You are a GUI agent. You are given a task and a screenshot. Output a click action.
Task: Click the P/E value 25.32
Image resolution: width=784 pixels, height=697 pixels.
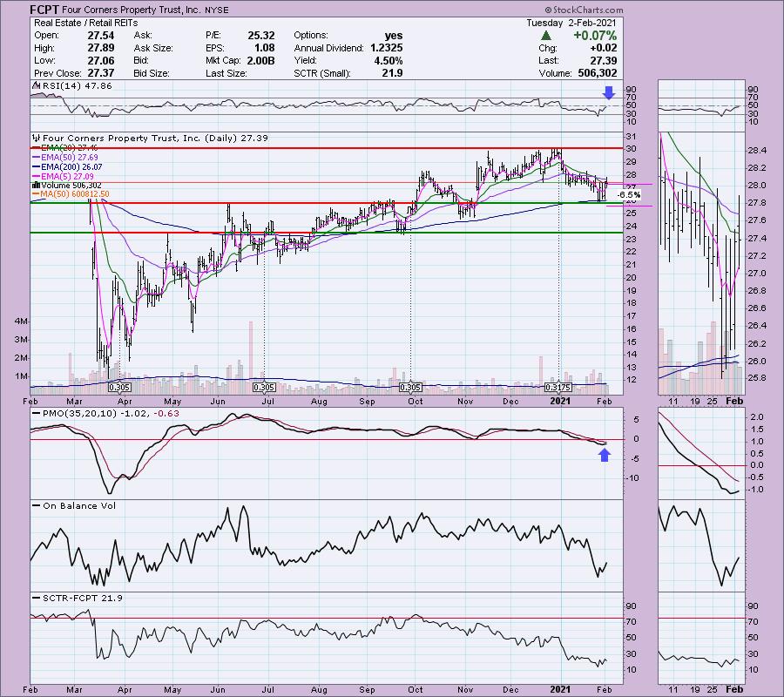click(261, 36)
